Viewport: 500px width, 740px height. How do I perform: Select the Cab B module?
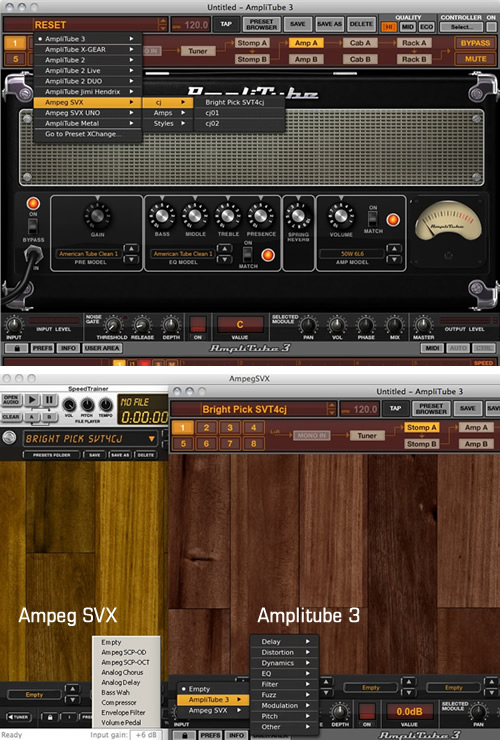pyautogui.click(x=360, y=59)
